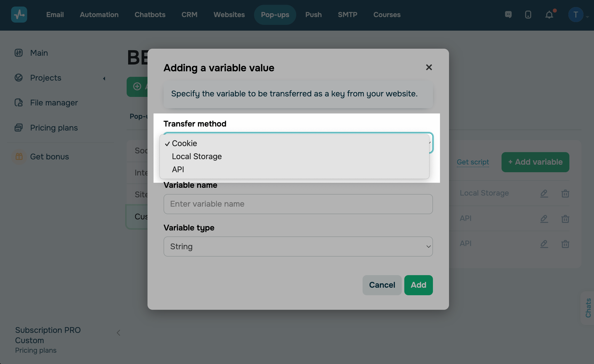Click the Get bonus gift icon
Image resolution: width=594 pixels, height=364 pixels.
tap(19, 156)
